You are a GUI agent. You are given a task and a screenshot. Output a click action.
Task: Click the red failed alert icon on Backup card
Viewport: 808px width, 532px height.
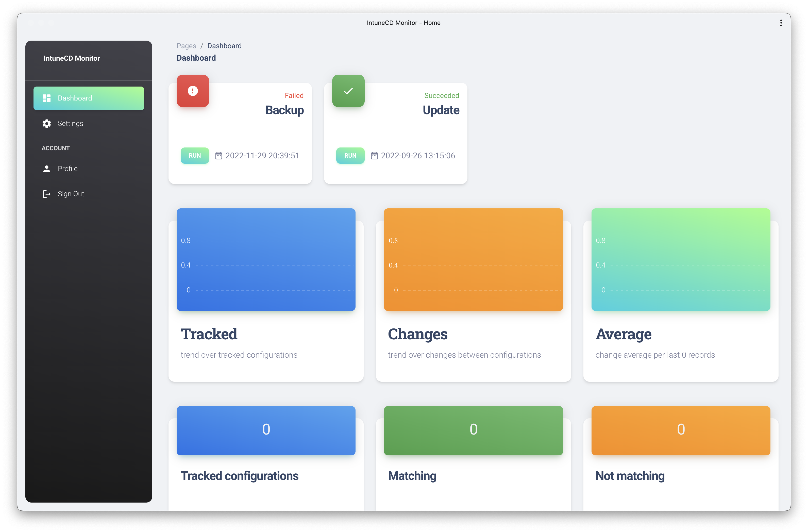coord(193,91)
